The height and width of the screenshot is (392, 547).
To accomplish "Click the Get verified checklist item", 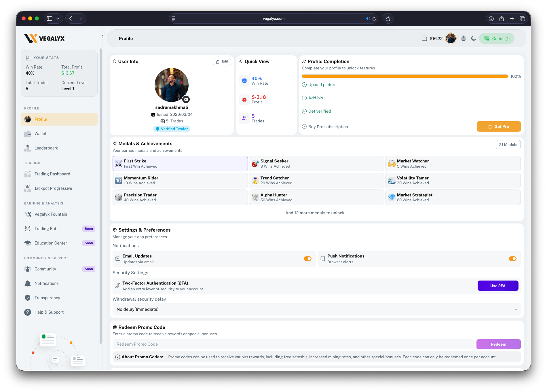I will (316, 111).
